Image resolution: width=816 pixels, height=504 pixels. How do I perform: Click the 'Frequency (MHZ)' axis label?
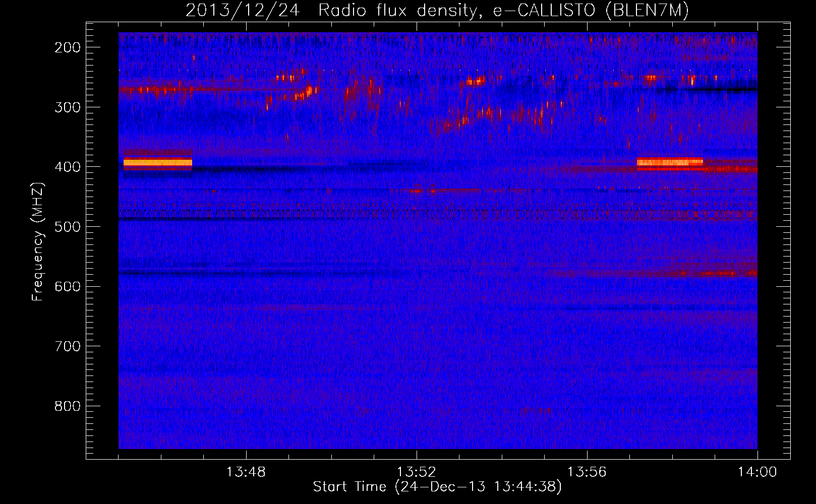37,242
